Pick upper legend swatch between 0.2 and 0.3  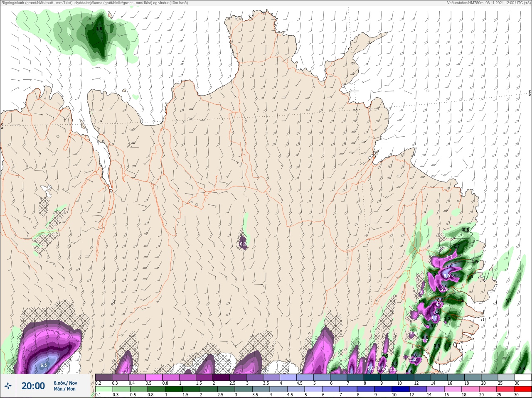click(x=104, y=377)
